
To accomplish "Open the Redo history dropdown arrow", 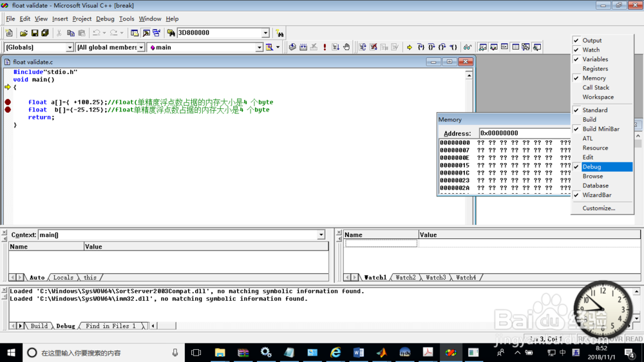I will [x=122, y=33].
